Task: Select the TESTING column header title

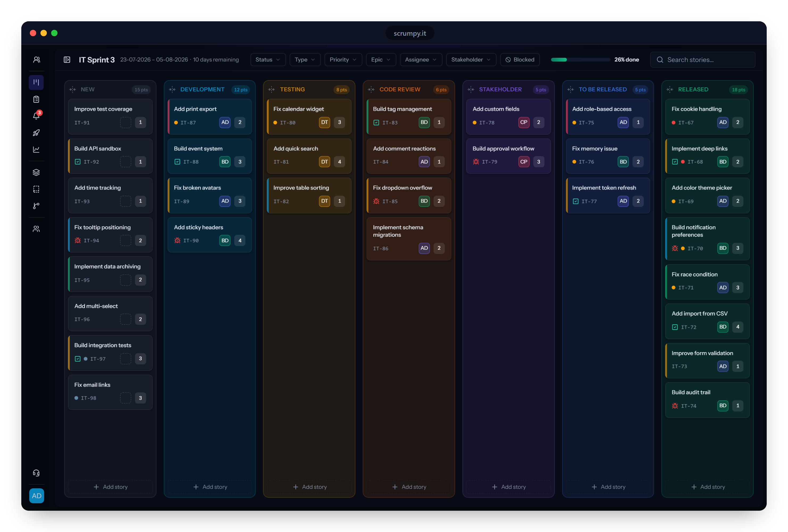Action: pyautogui.click(x=292, y=89)
